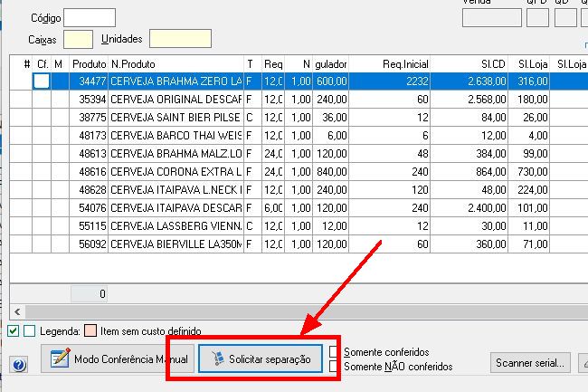
Task: Click the T column header
Action: click(x=252, y=64)
